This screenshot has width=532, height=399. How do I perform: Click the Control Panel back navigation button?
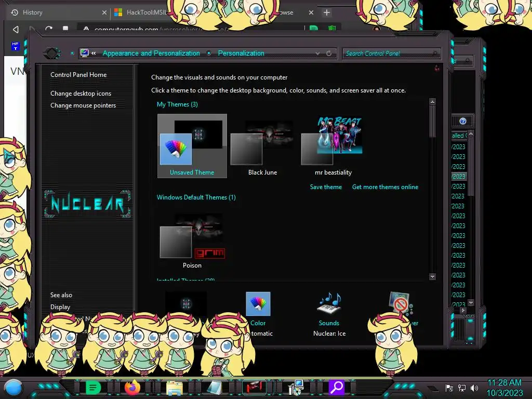52,54
